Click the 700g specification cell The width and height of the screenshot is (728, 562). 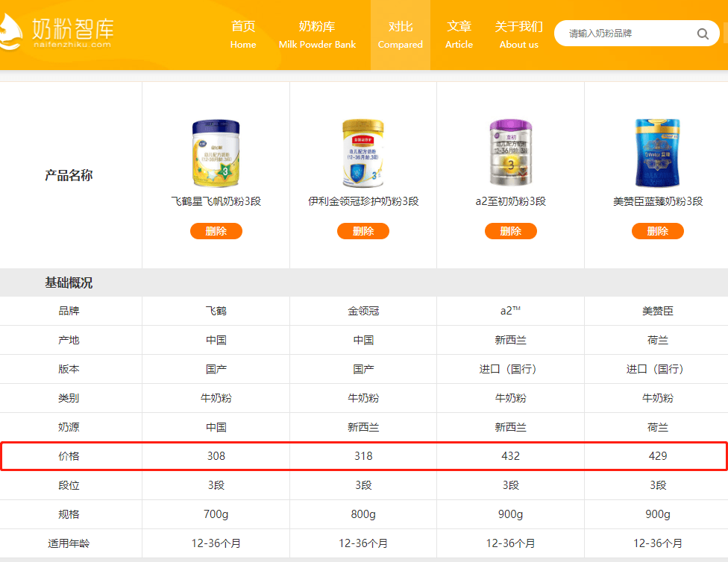pyautogui.click(x=216, y=514)
